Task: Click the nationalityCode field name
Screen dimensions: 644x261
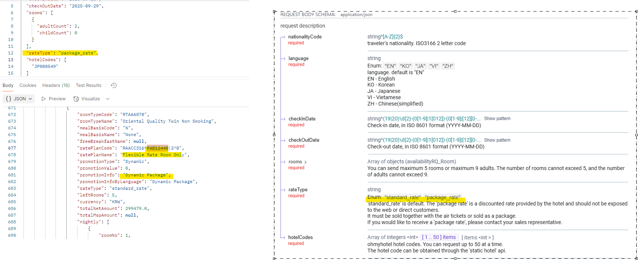Action: click(x=305, y=37)
